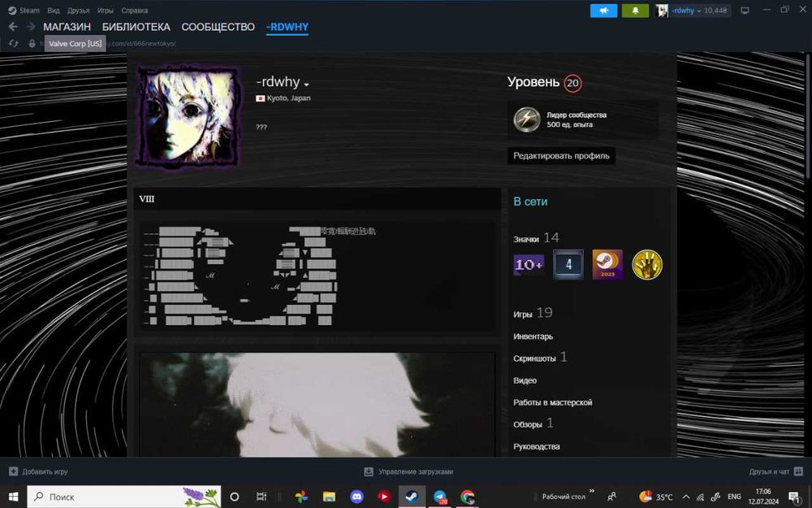The height and width of the screenshot is (508, 812).
Task: Open the pinwheel photos app on taskbar
Action: click(x=301, y=497)
